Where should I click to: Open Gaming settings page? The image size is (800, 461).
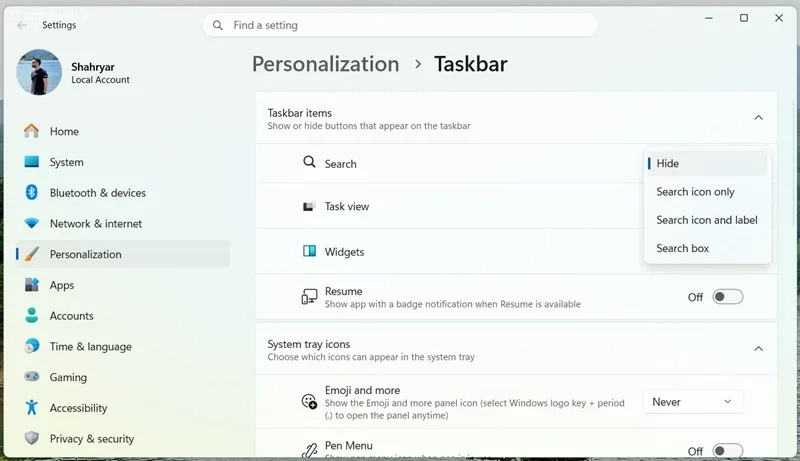click(122, 377)
